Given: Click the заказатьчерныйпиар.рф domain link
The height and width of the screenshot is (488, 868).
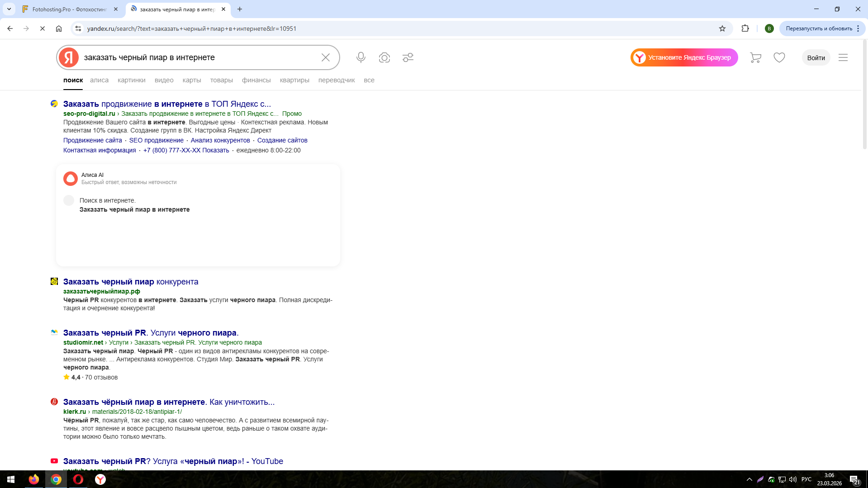Looking at the screenshot, I should (102, 291).
